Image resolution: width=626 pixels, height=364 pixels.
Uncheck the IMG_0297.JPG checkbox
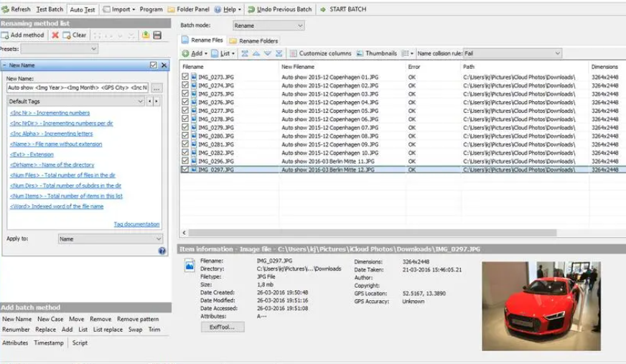(x=184, y=169)
